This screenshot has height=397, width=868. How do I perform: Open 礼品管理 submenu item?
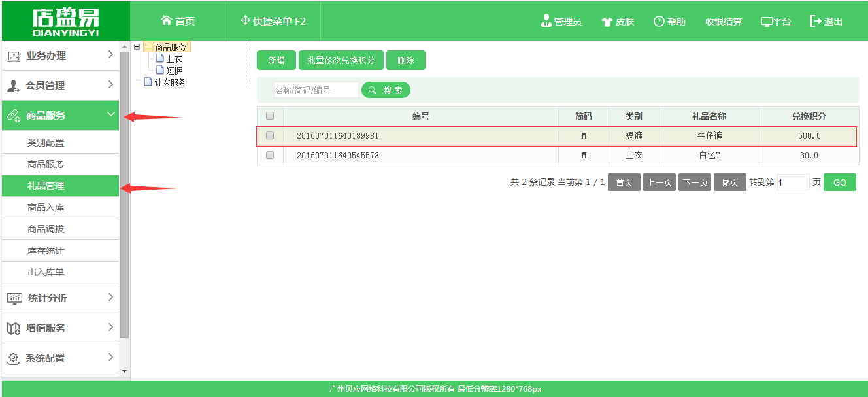point(60,186)
